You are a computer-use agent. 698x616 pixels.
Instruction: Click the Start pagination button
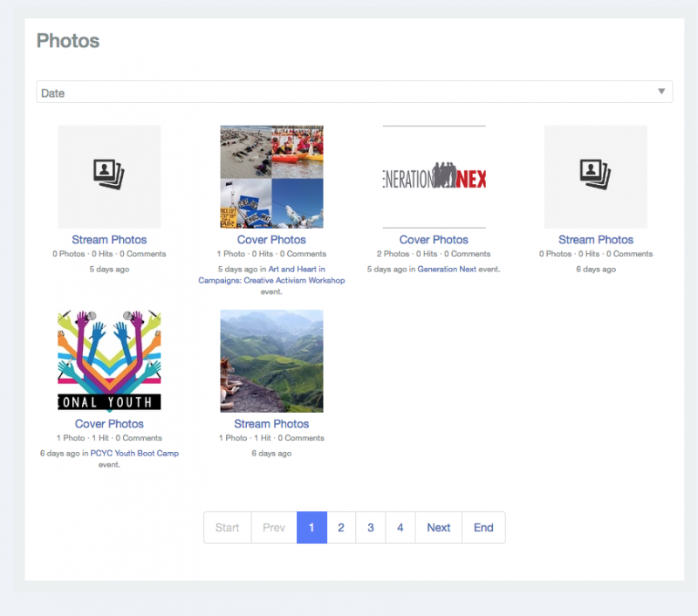coord(228,527)
